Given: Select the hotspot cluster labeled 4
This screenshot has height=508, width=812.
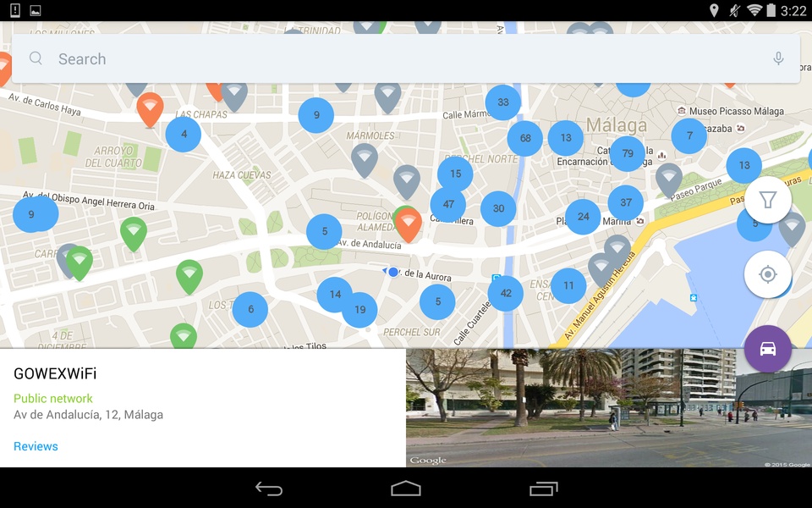Looking at the screenshot, I should (x=184, y=135).
